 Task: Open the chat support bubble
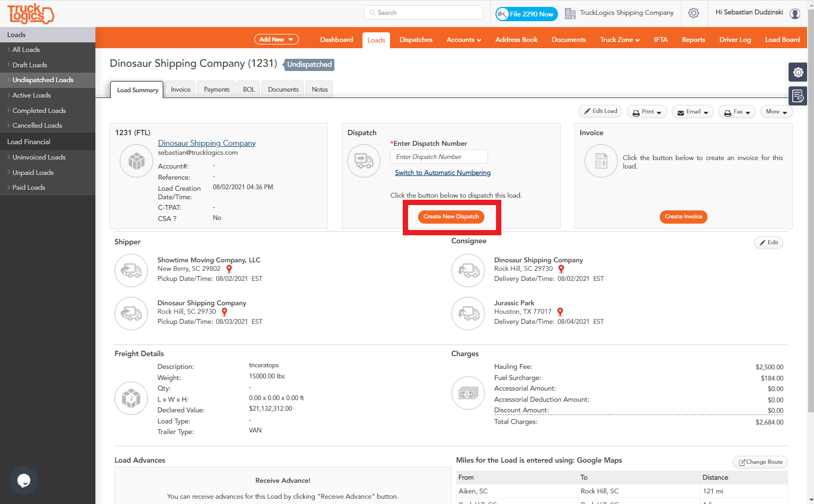(24, 481)
